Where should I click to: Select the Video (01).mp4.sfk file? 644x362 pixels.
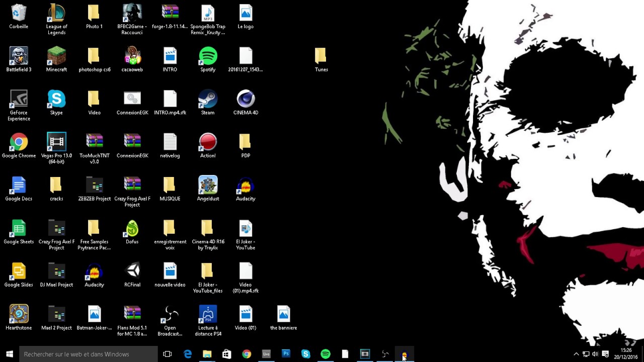click(x=246, y=278)
